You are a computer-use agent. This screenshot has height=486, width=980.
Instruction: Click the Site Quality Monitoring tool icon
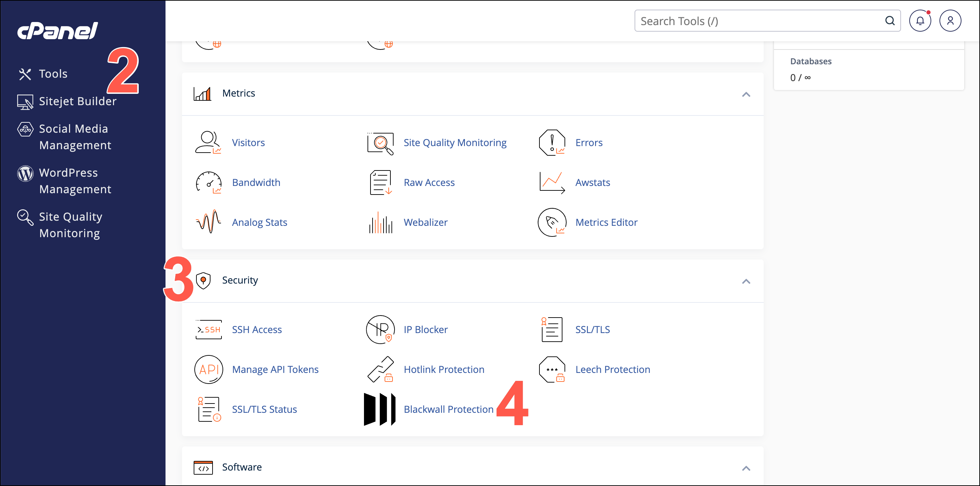tap(380, 143)
